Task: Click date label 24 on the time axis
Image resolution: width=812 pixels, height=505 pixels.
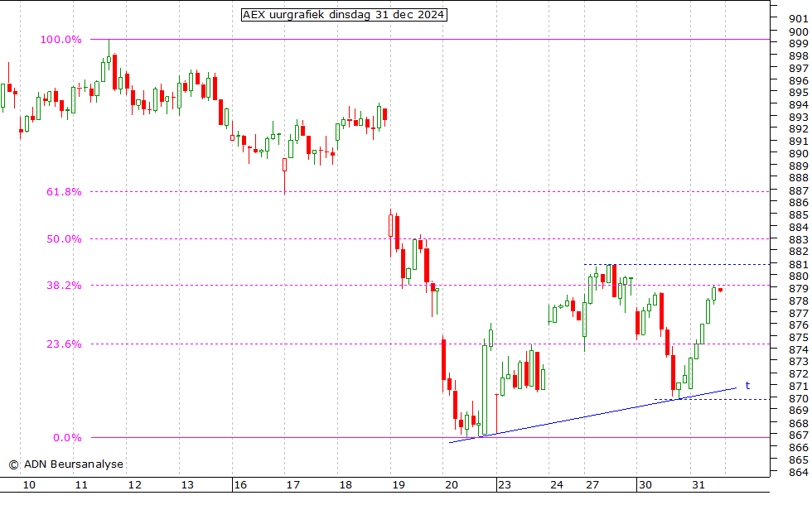Action: (x=557, y=485)
